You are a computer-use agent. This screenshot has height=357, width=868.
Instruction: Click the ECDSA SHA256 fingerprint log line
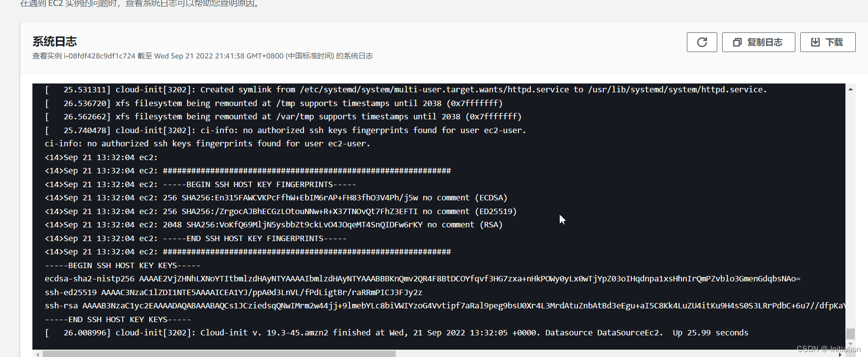coord(276,197)
